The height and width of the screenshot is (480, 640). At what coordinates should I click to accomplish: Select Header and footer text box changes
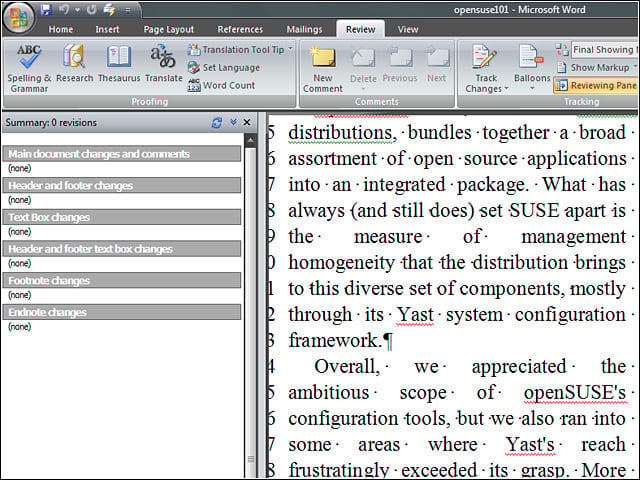(122, 249)
